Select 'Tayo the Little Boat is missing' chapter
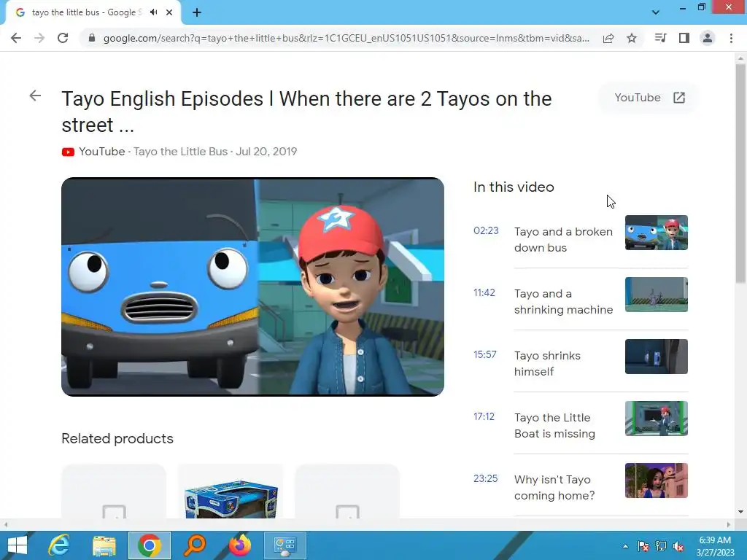The width and height of the screenshot is (747, 560). (554, 425)
